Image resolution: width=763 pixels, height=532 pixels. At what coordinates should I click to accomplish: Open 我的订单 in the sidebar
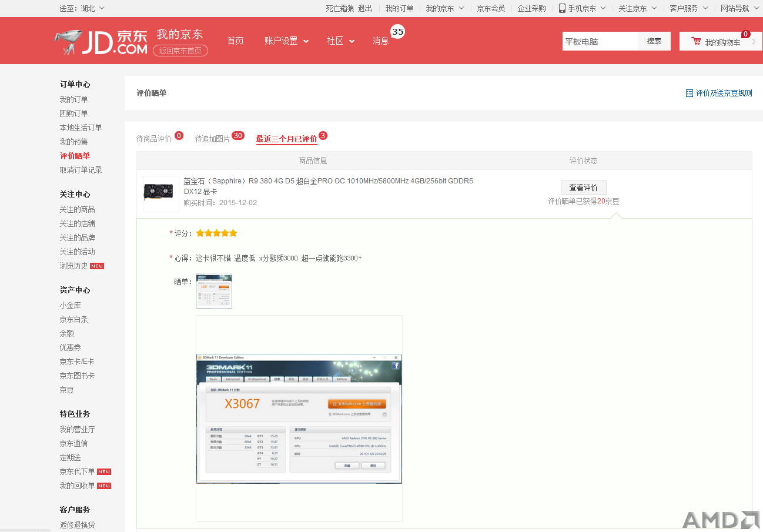pos(73,99)
